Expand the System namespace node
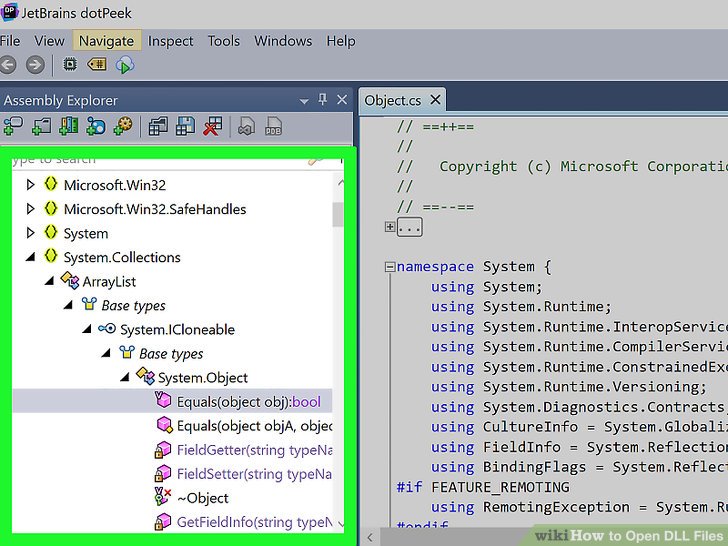This screenshot has height=546, width=728. pos(30,233)
